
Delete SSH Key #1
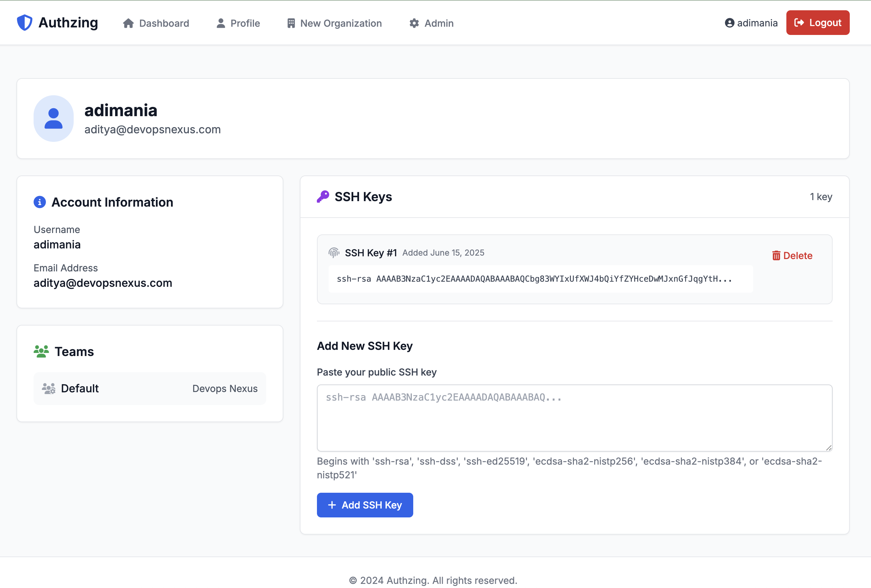(x=792, y=256)
